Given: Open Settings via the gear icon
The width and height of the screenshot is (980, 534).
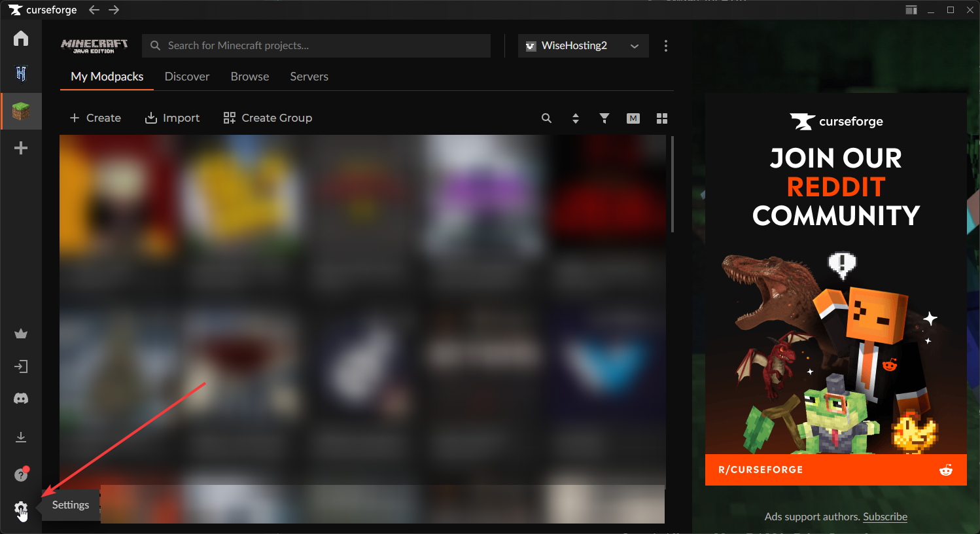Looking at the screenshot, I should tap(21, 508).
